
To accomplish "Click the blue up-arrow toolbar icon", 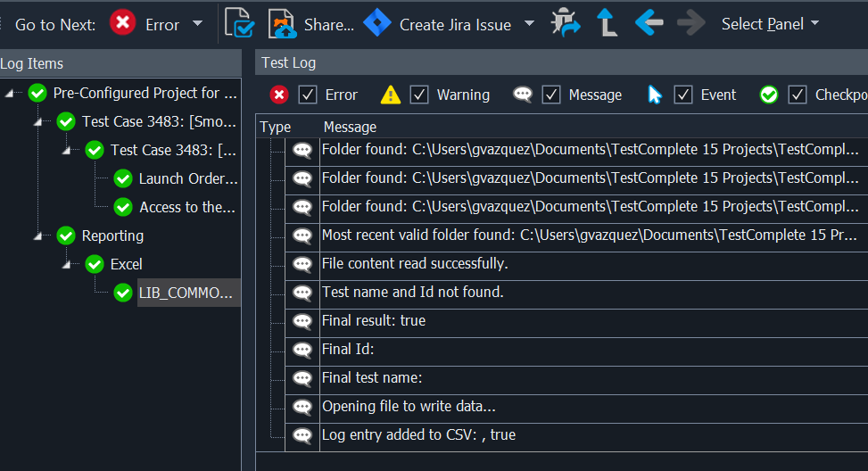I will (608, 24).
